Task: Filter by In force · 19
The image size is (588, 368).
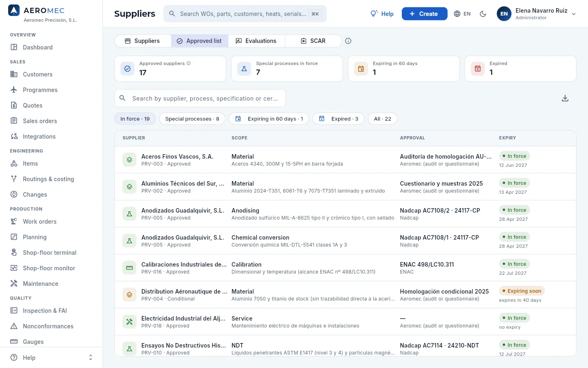Action: (x=135, y=119)
